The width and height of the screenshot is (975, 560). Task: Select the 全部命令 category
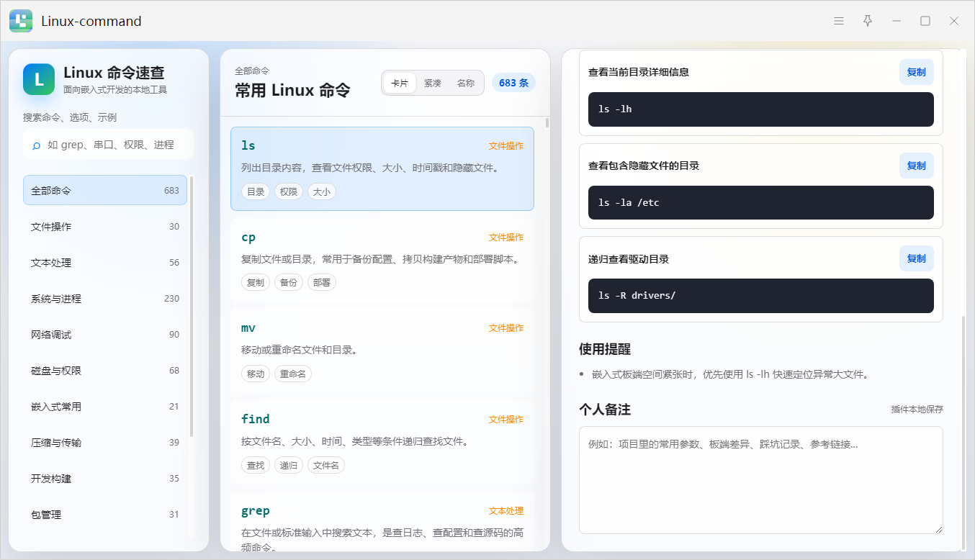[105, 191]
